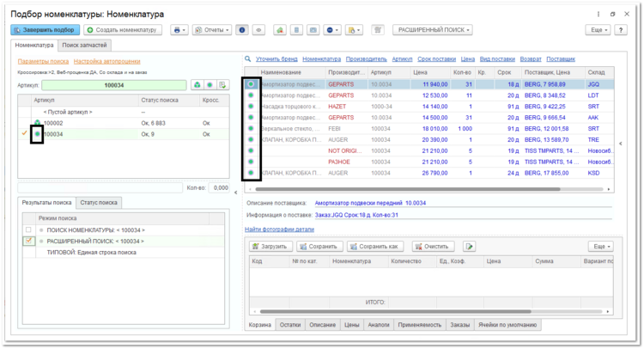Click the Срок поставки filter link
Image resolution: width=644 pixels, height=349 pixels.
click(x=437, y=58)
